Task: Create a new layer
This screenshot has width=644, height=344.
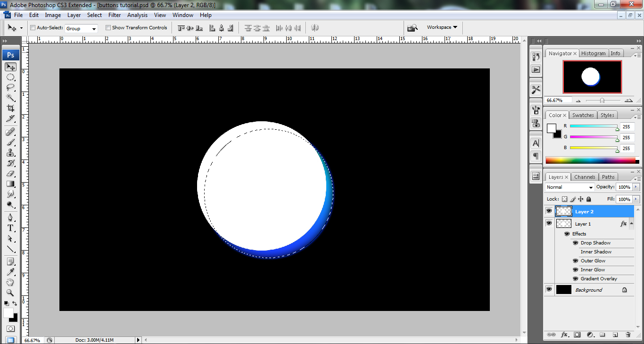Action: (615, 334)
